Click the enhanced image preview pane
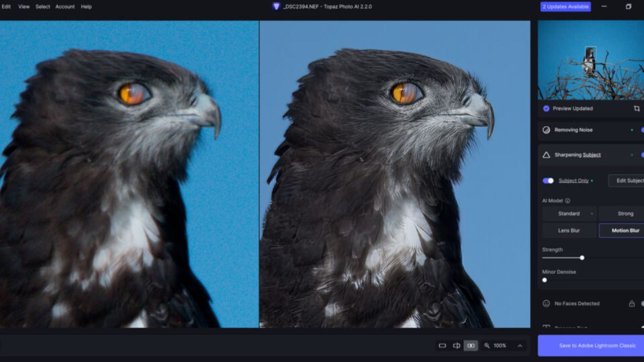The height and width of the screenshot is (362, 644). tap(395, 174)
